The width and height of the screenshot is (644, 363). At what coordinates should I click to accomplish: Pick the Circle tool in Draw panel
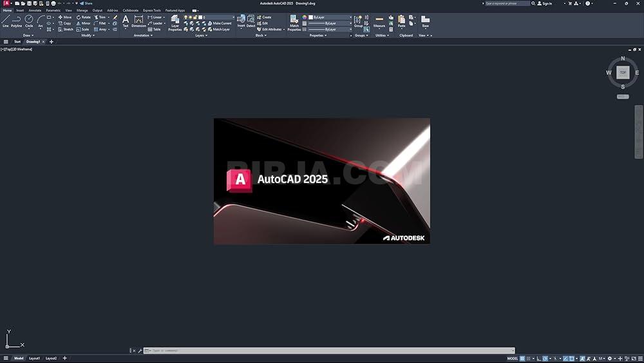(29, 21)
